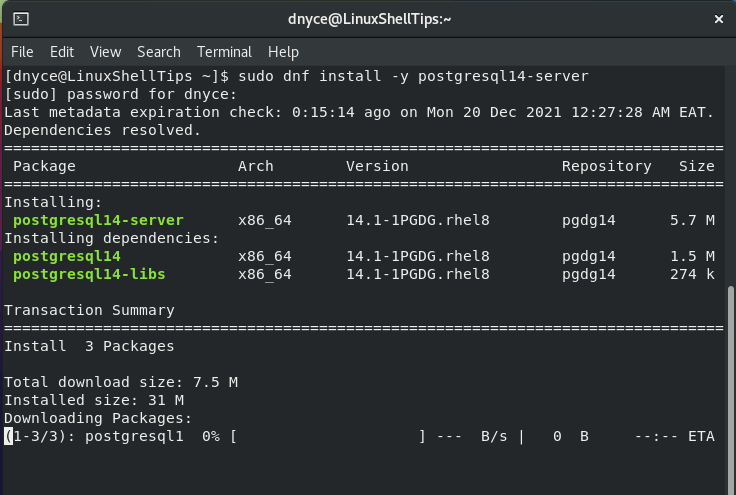Click 'Total download size: 7.5 M' line

point(121,382)
